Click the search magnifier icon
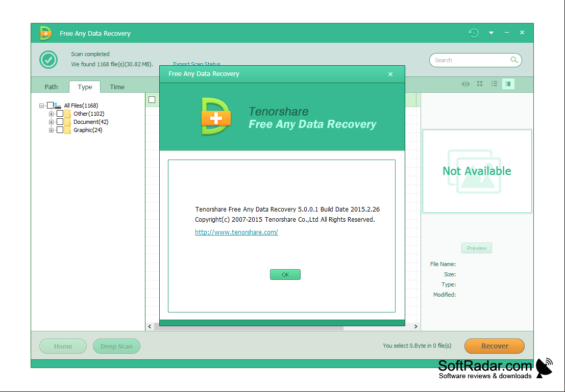Viewport: 565px width, 392px height. pyautogui.click(x=514, y=60)
